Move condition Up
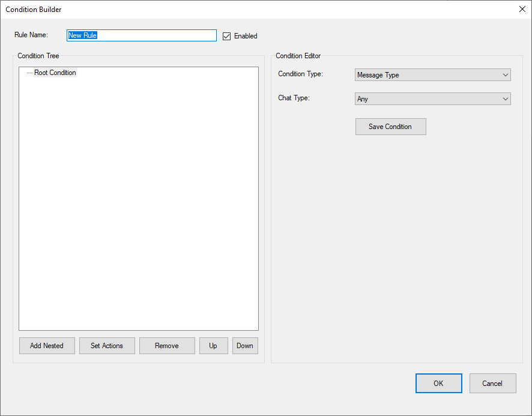The height and width of the screenshot is (416, 532). click(213, 346)
